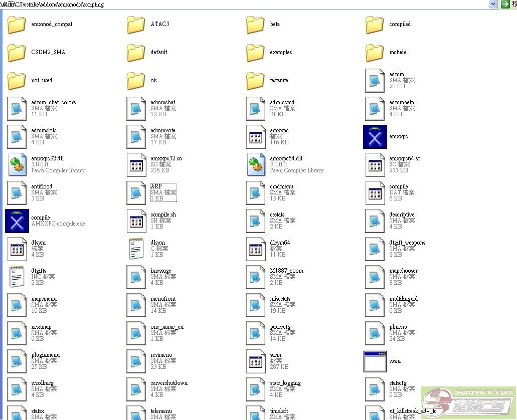This screenshot has height=420, width=517.
Task: Open the amxmod_compat folder icon
Action: (x=17, y=25)
